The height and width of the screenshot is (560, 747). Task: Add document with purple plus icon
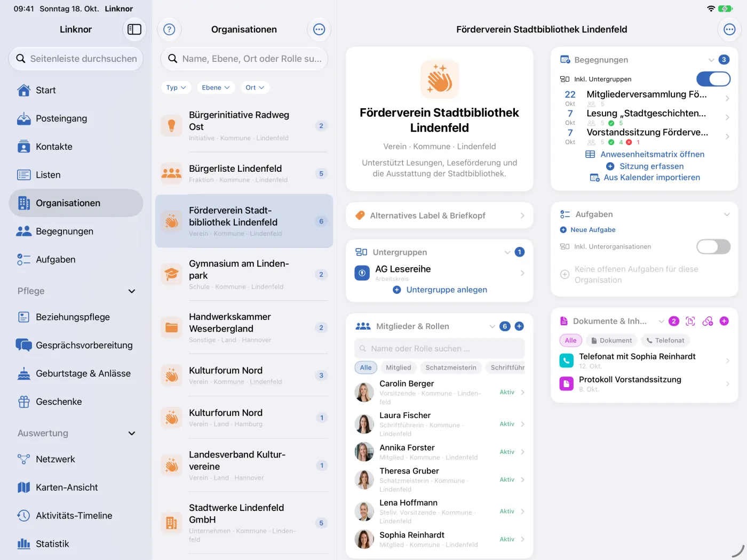pos(724,321)
